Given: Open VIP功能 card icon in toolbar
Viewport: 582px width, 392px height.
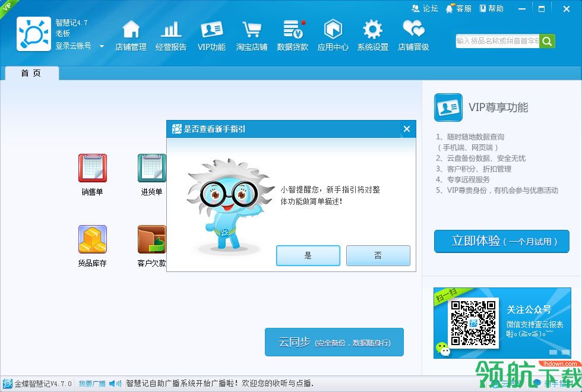Looking at the screenshot, I should [x=211, y=36].
